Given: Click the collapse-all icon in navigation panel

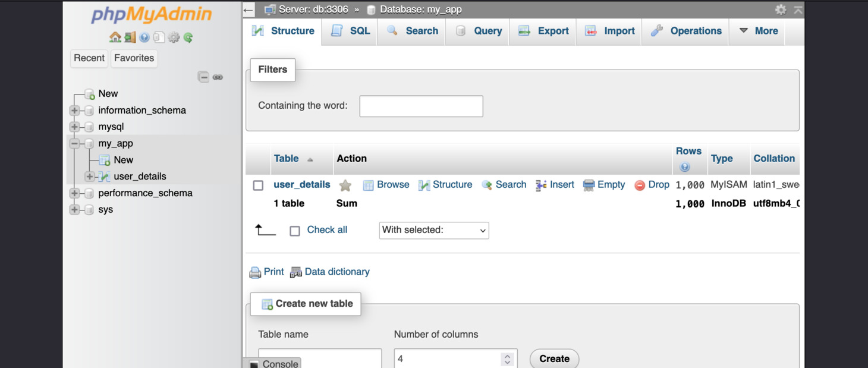Looking at the screenshot, I should point(203,77).
